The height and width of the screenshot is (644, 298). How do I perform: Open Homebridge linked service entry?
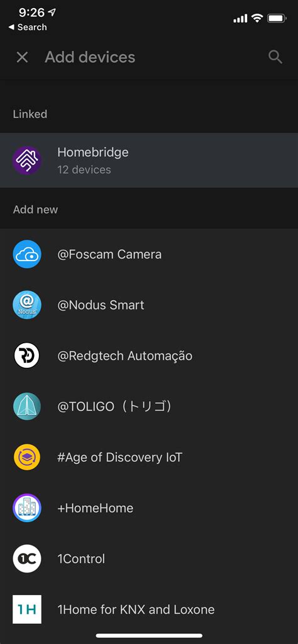pos(149,161)
